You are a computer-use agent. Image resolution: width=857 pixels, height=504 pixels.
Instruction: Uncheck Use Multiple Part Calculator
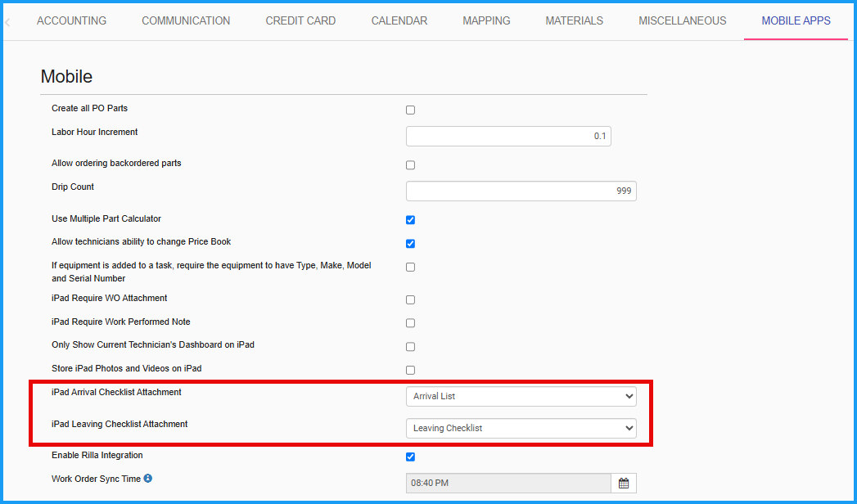tap(410, 220)
